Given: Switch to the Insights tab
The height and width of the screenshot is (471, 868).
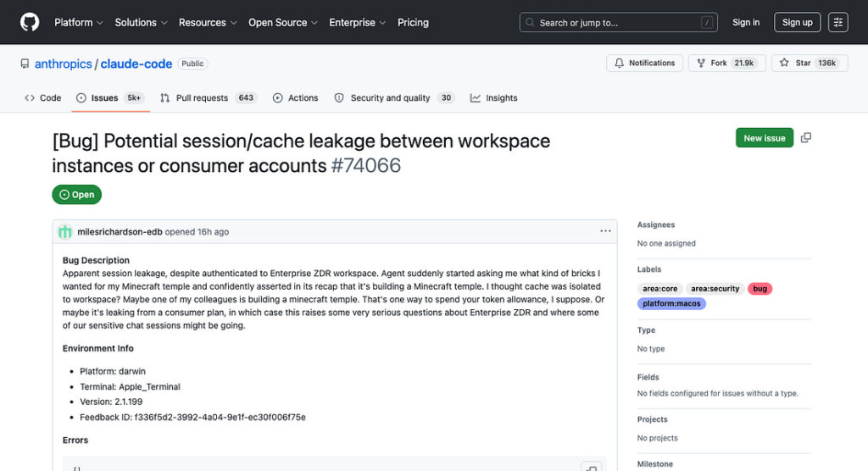Looking at the screenshot, I should [494, 98].
